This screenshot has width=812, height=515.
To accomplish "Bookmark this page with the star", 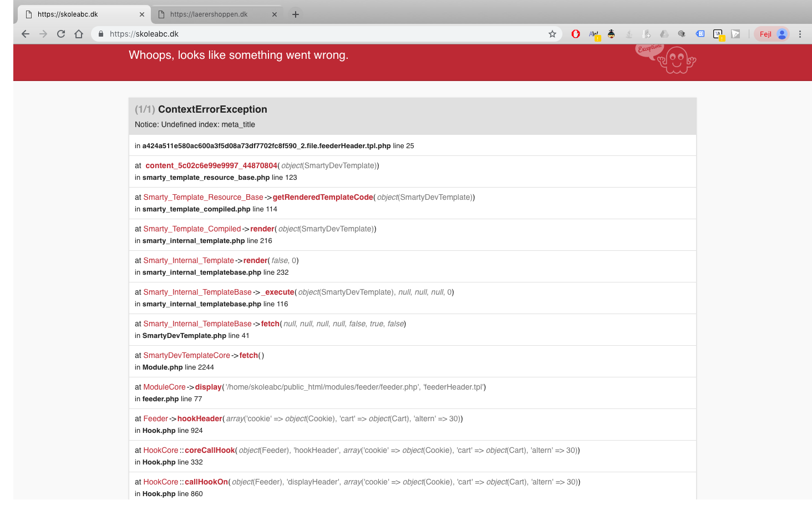I will tap(552, 34).
